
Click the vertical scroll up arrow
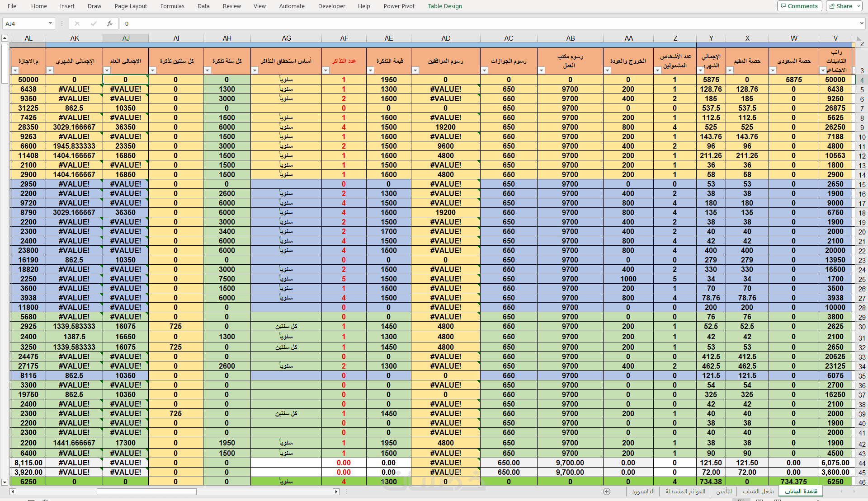[x=5, y=38]
